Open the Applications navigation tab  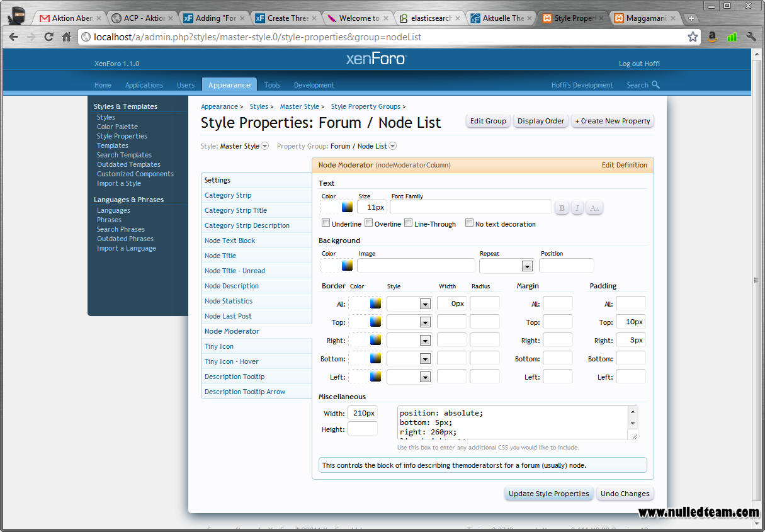click(144, 85)
